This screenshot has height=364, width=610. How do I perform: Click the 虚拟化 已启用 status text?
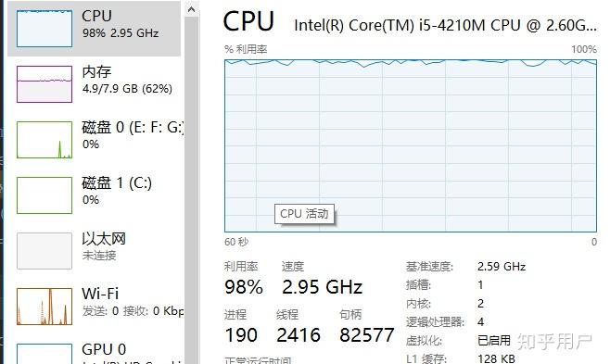[494, 341]
